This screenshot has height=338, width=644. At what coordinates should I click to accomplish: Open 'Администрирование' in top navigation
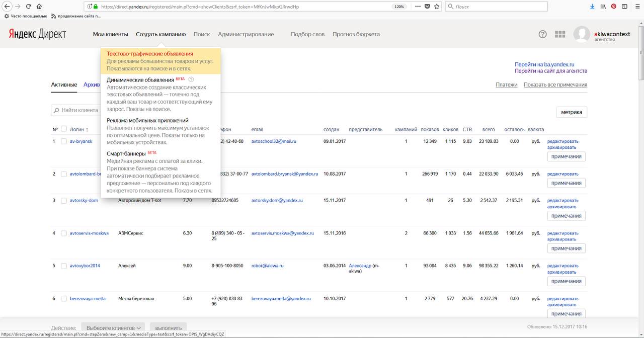[246, 34]
